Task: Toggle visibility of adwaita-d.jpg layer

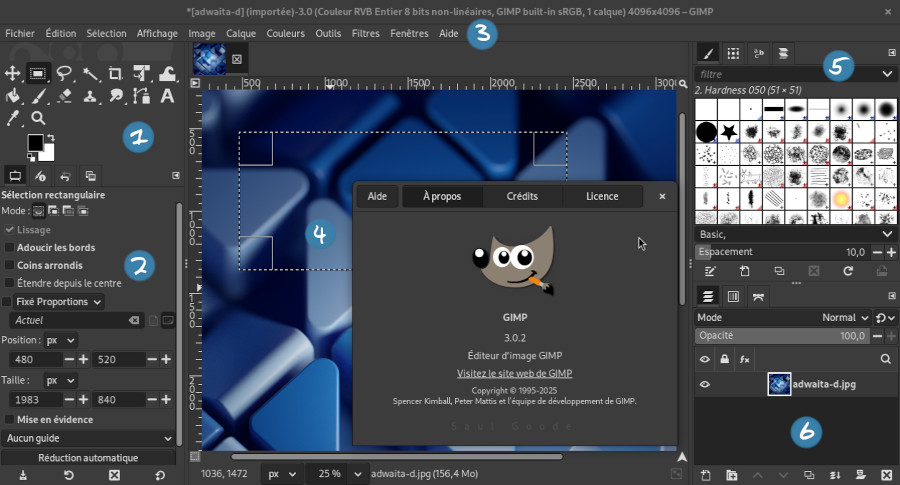Action: (704, 385)
